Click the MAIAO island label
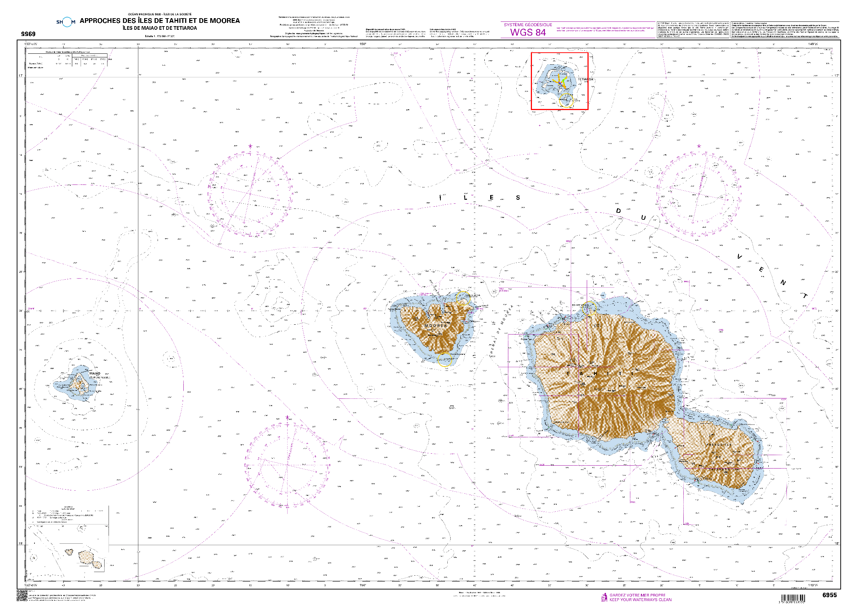Image resolution: width=858 pixels, height=616 pixels. [x=95, y=373]
